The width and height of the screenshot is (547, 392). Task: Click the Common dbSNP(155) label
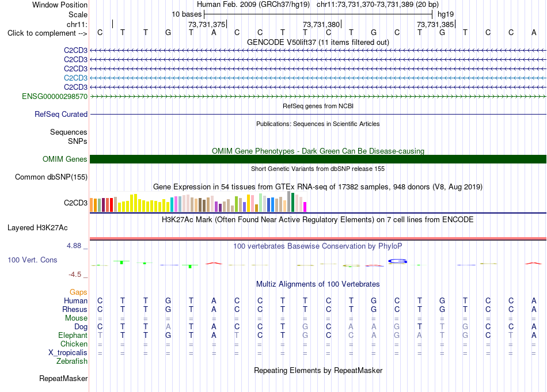click(51, 177)
